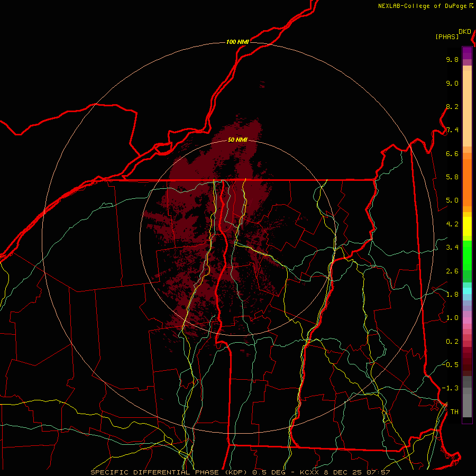The width and height of the screenshot is (476, 476).
Task: Click the 3.4 value on the color scale
Action: (452, 248)
